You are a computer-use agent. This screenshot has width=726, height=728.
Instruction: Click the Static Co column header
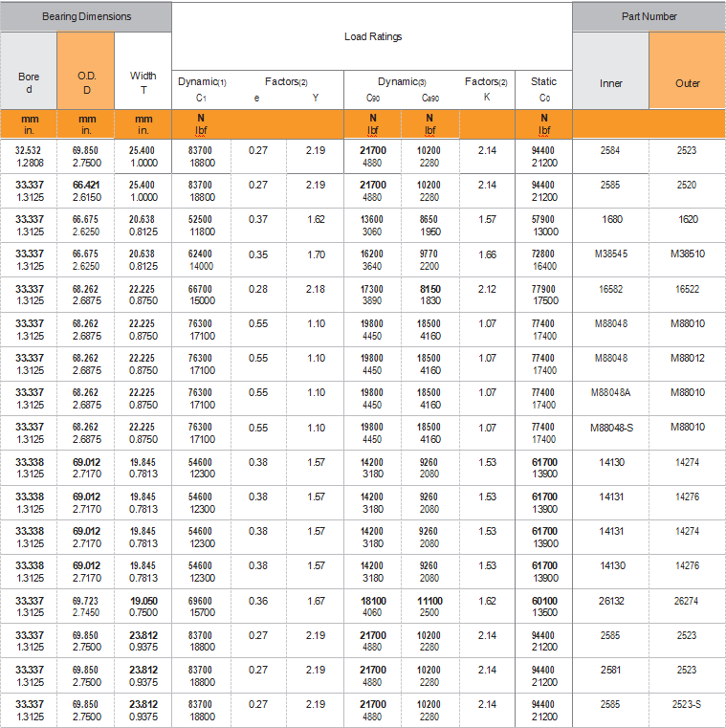click(544, 89)
